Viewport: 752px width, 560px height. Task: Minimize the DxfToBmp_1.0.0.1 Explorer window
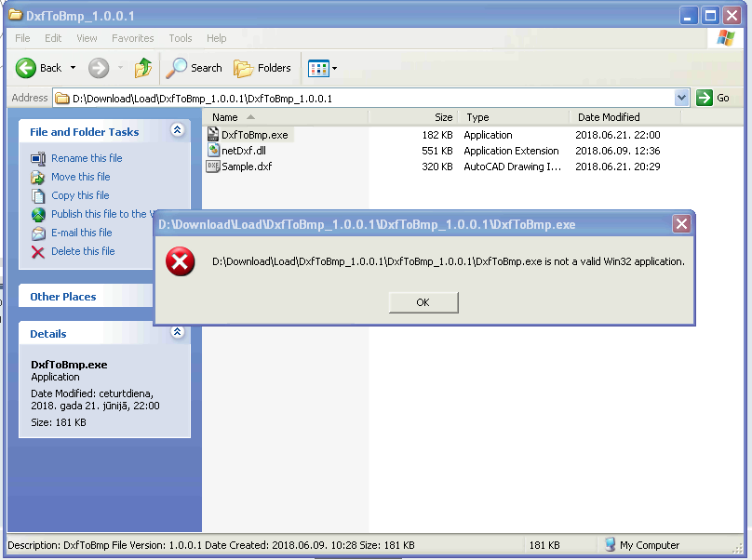[x=688, y=16]
